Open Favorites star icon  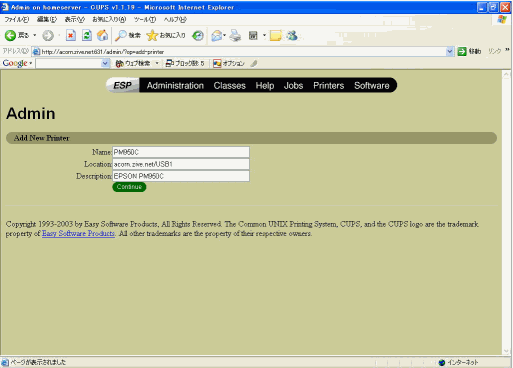pos(152,35)
